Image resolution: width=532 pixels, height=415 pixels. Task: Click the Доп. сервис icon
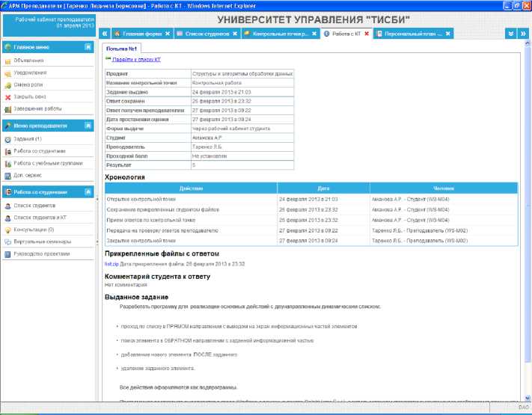[7, 176]
